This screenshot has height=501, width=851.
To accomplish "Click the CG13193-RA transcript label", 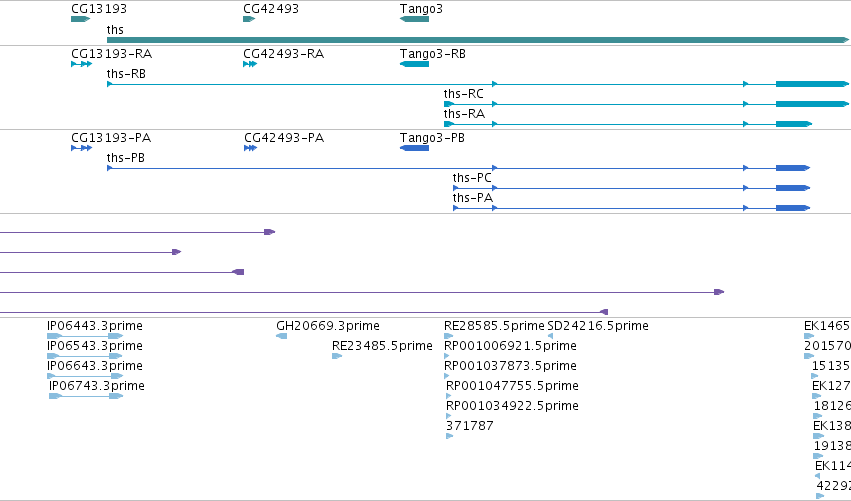I will tap(111, 54).
